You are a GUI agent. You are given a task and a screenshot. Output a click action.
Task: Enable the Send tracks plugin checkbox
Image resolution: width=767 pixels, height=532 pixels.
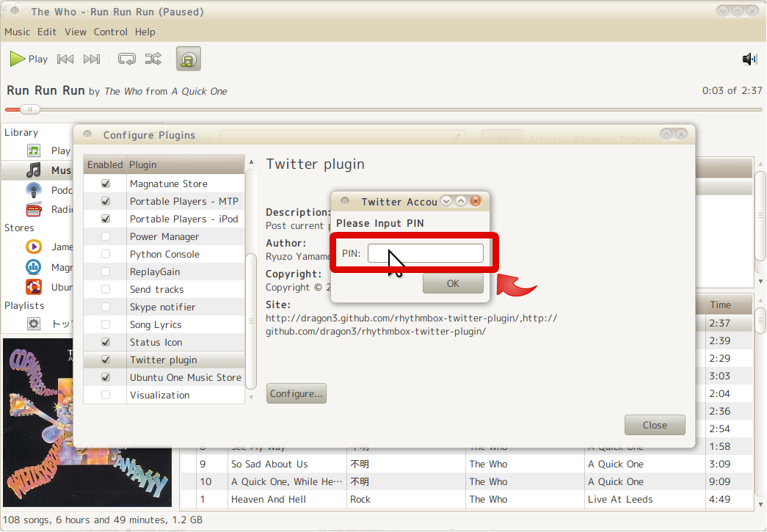pyautogui.click(x=106, y=289)
